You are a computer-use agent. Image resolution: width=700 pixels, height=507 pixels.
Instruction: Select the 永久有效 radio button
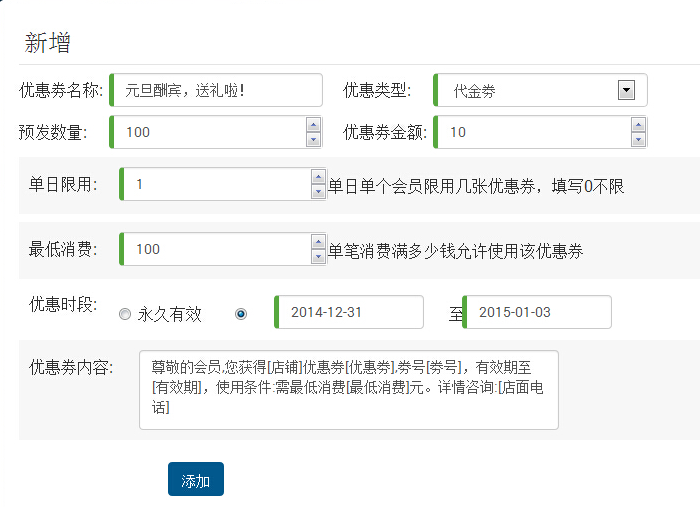click(x=125, y=314)
